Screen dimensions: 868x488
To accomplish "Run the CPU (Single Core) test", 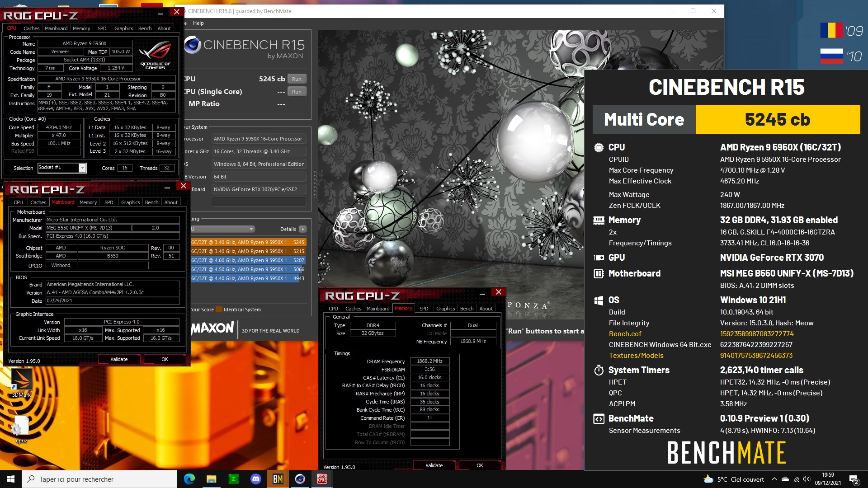I will point(297,92).
